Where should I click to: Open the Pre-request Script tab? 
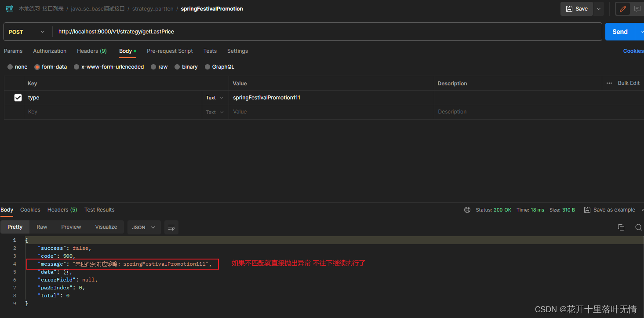click(x=170, y=51)
